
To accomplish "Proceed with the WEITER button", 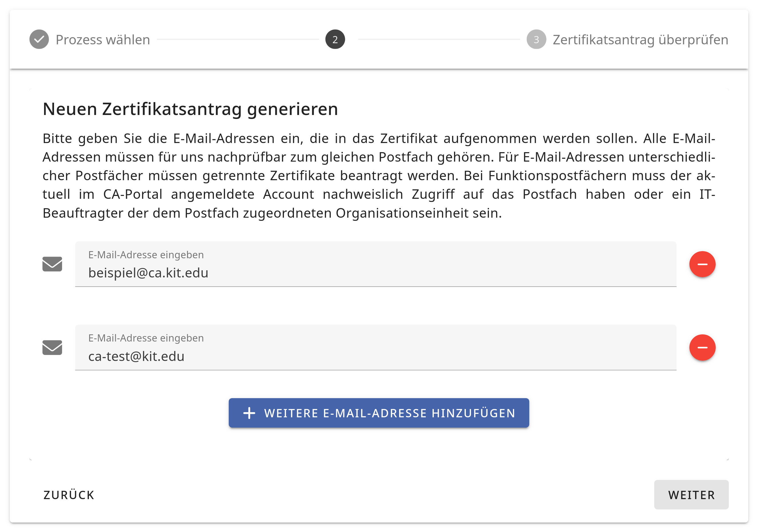I will click(x=691, y=495).
